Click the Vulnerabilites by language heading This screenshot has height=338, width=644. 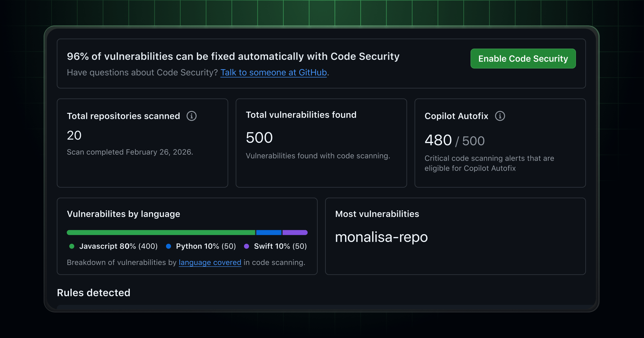tap(124, 214)
